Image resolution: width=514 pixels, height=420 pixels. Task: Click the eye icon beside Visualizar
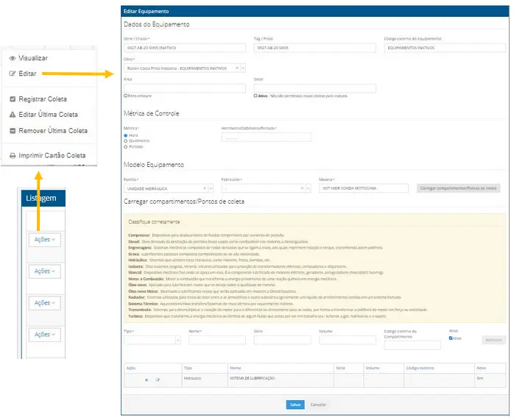pos(13,58)
